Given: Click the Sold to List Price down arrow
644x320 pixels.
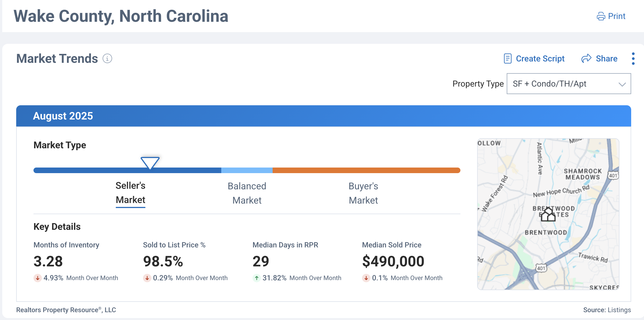Looking at the screenshot, I should pyautogui.click(x=147, y=278).
